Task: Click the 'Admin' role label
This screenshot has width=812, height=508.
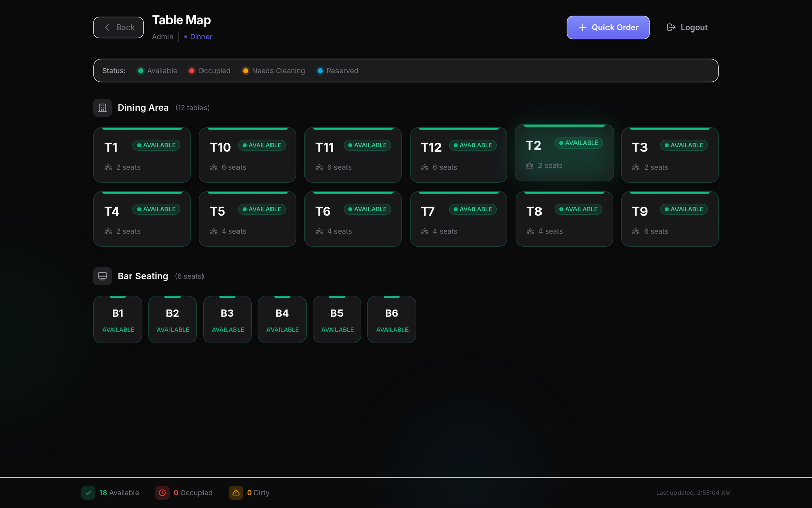Action: pyautogui.click(x=162, y=37)
